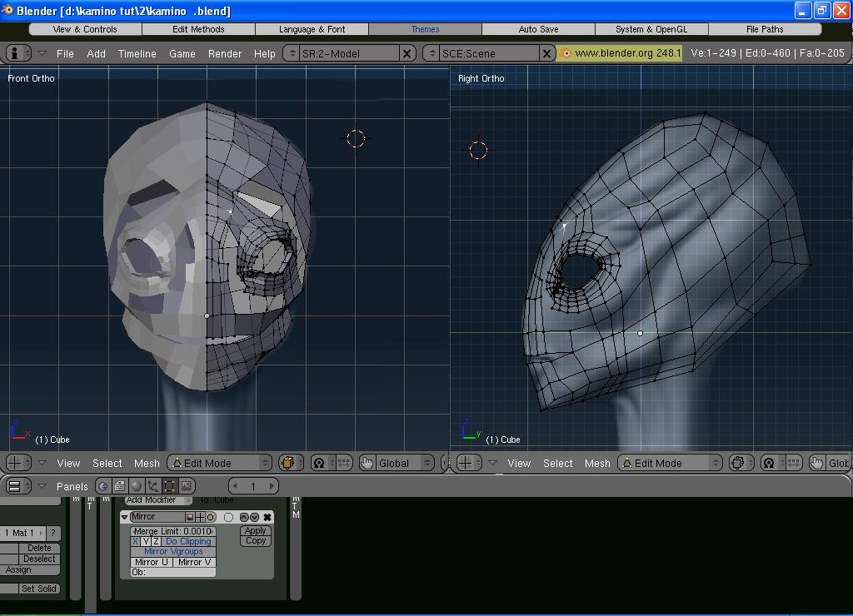Delete the SR:2-Model screen with X button
Image resolution: width=853 pixels, height=616 pixels.
pos(407,53)
